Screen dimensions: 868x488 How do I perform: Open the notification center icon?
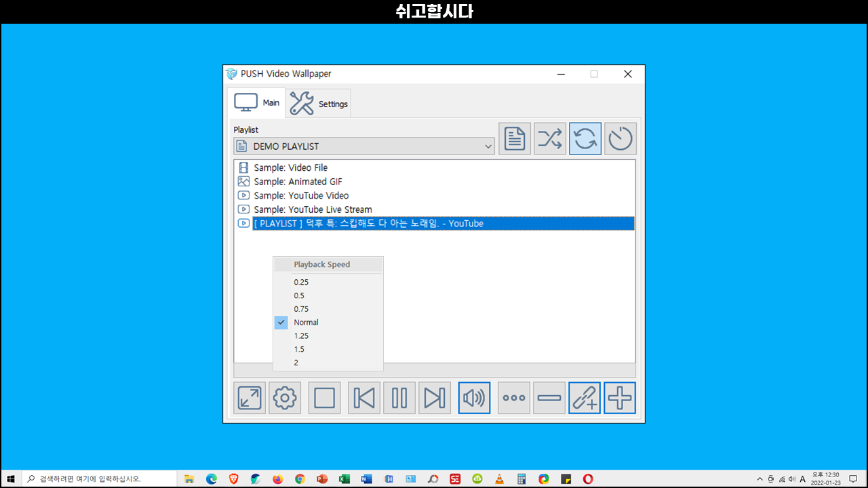(853, 479)
